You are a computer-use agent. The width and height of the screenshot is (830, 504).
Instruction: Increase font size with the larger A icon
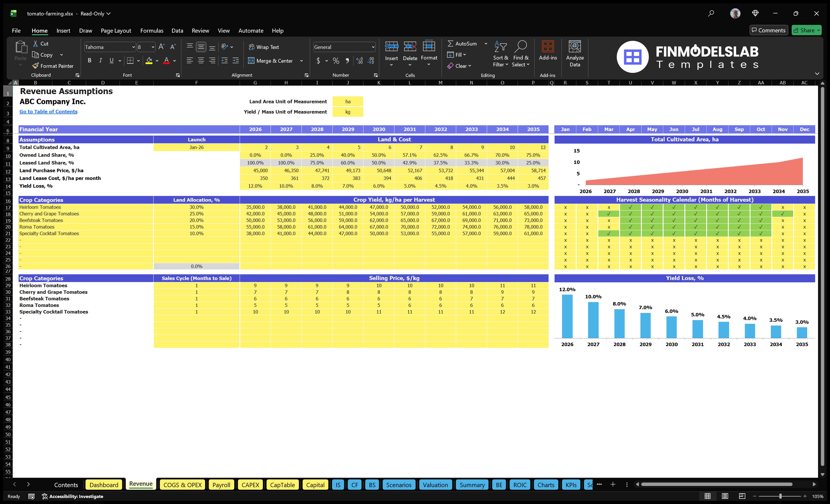162,47
